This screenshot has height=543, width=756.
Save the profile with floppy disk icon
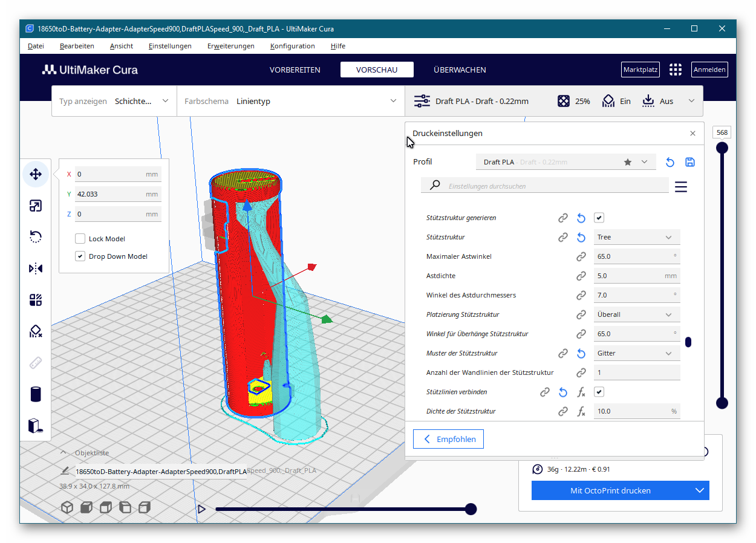point(690,162)
